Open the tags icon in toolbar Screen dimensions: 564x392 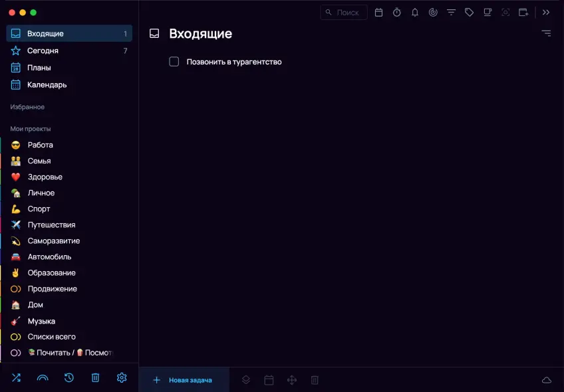pyautogui.click(x=470, y=12)
